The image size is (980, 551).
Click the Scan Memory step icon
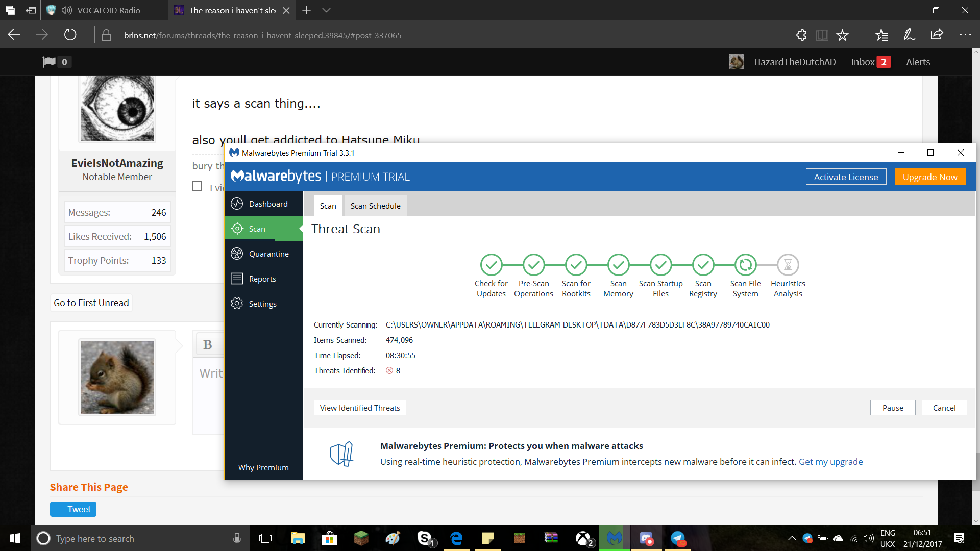(618, 265)
